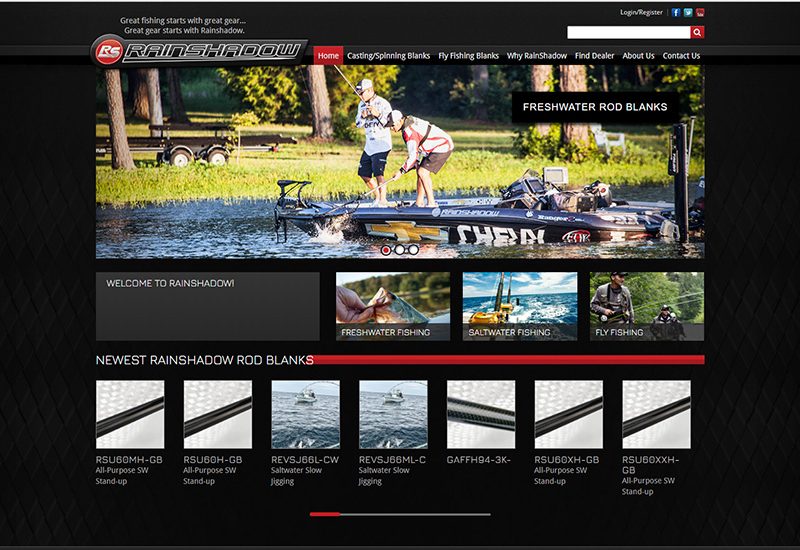
Task: Select the first red slideshow dot
Action: coord(386,250)
